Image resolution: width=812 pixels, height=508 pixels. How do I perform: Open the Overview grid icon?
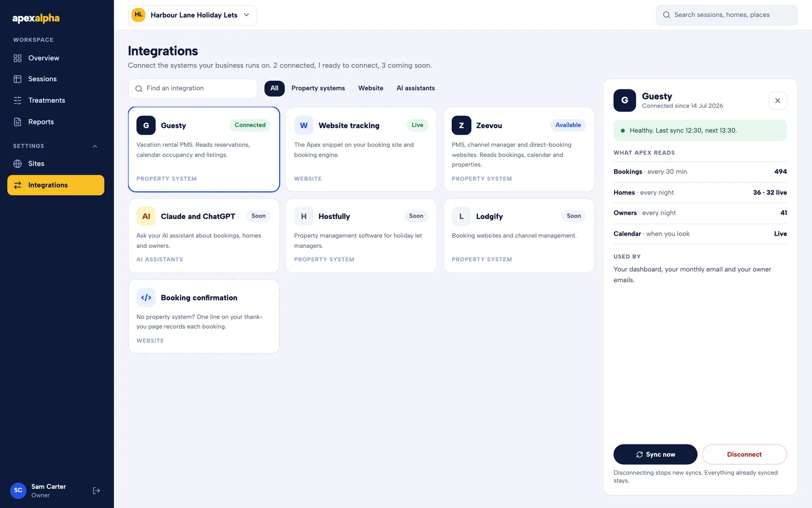click(x=18, y=58)
